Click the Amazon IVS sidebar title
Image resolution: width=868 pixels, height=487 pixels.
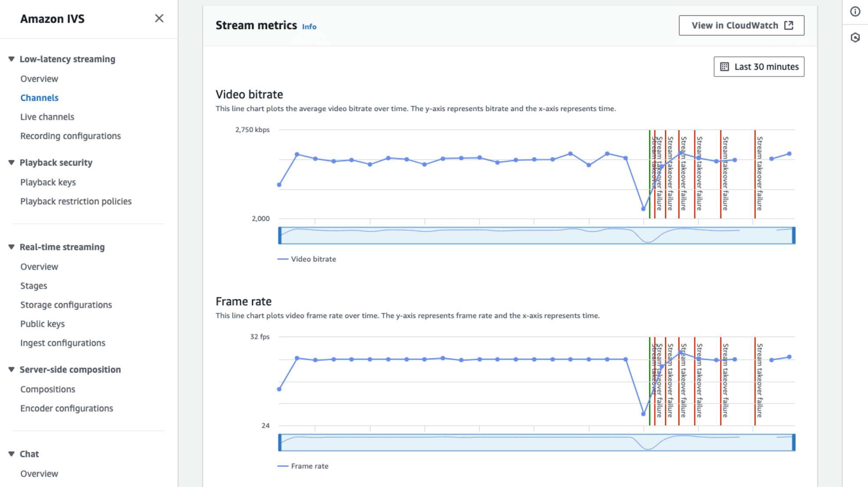pyautogui.click(x=53, y=19)
